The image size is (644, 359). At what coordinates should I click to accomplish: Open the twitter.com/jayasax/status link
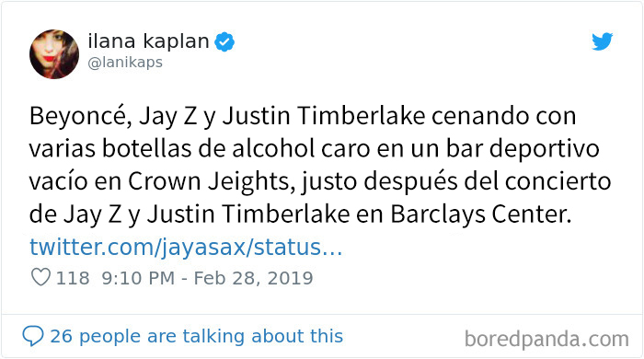[186, 248]
